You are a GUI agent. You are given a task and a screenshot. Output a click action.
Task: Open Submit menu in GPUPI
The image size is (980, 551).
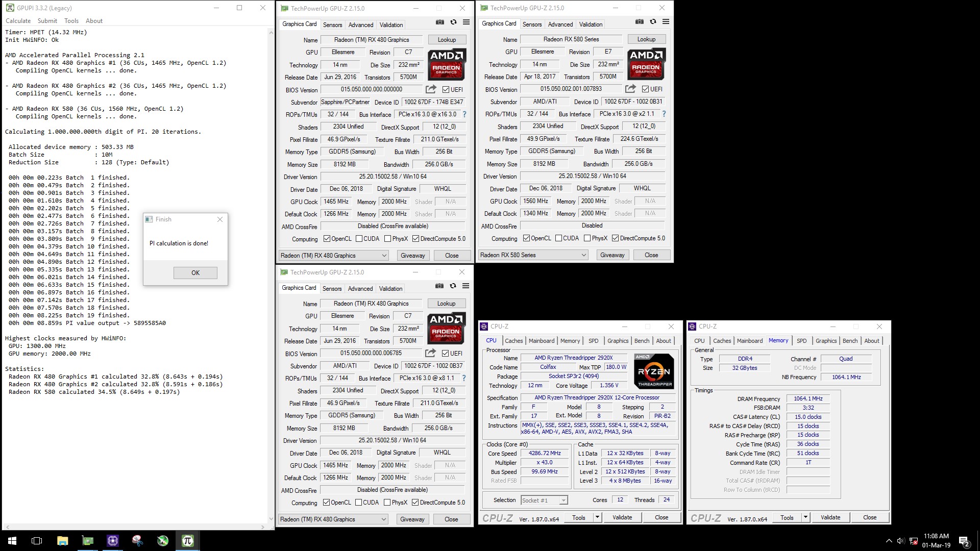(47, 21)
